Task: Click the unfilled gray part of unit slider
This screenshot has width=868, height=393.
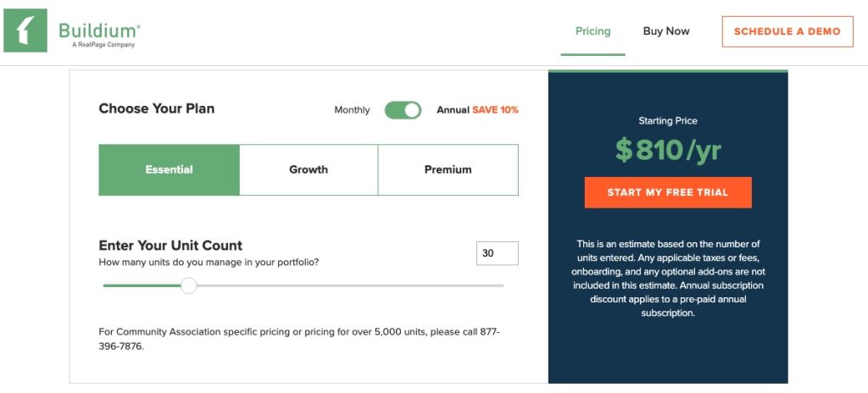Action: (x=356, y=285)
